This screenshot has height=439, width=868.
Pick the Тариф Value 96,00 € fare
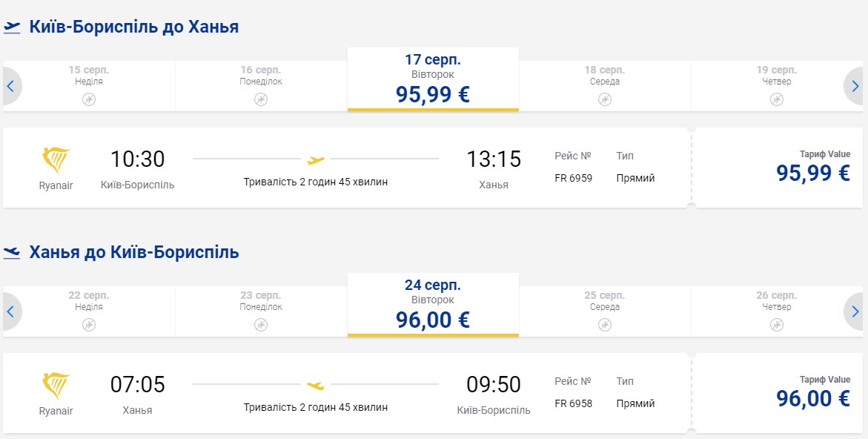pyautogui.click(x=812, y=393)
